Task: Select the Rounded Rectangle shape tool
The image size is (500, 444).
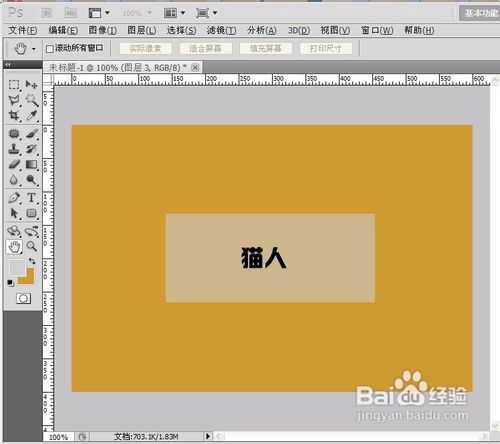Action: click(32, 213)
